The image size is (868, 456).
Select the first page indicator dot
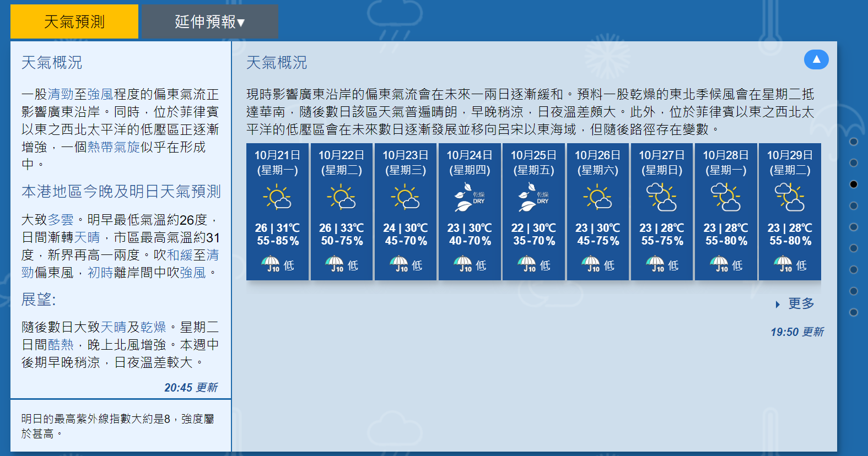[x=854, y=142]
